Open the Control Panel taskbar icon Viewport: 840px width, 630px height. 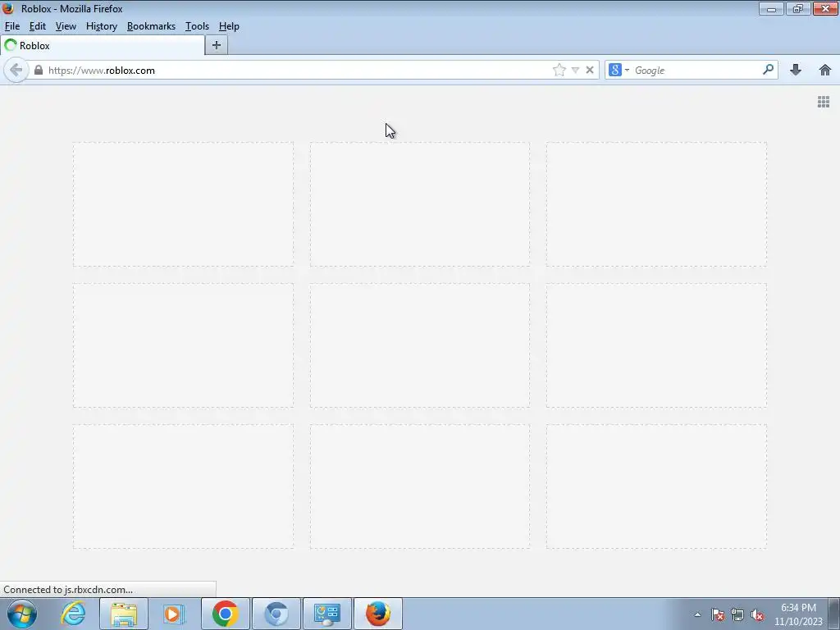click(x=327, y=614)
